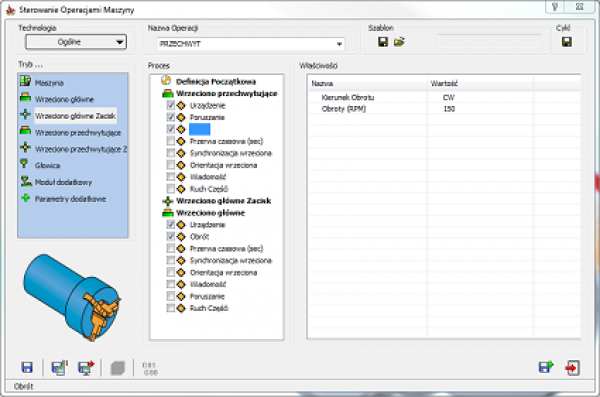Click the blue save disk icon in bottom toolbar

point(27,368)
